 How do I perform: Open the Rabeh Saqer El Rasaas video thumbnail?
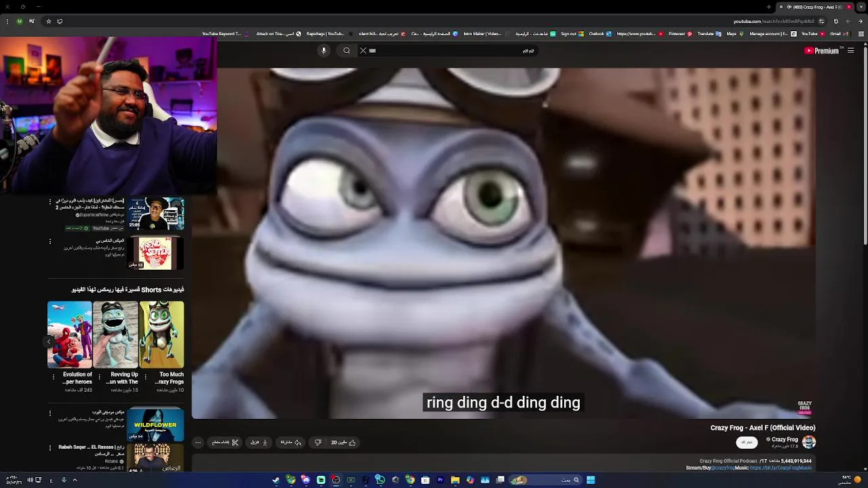tap(155, 457)
